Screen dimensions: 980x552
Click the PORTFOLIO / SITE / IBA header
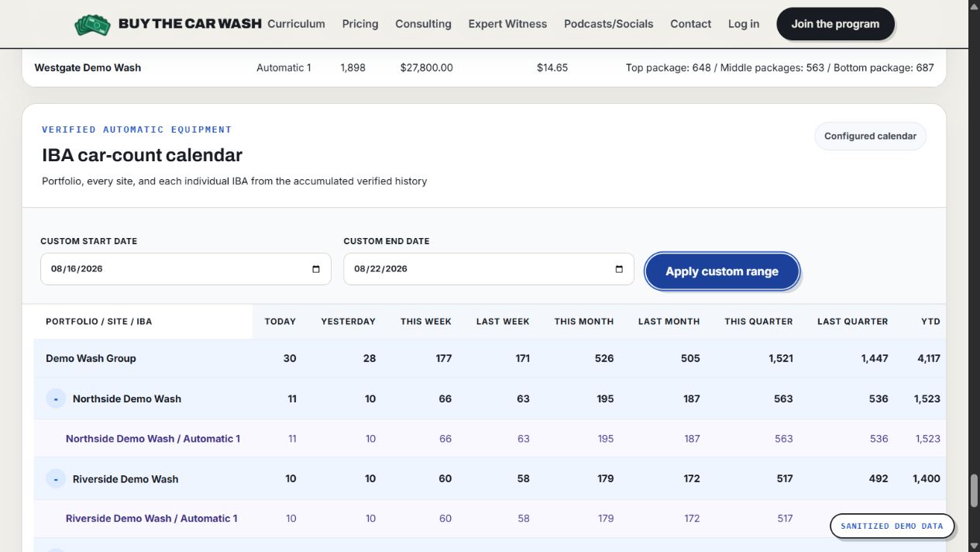pyautogui.click(x=98, y=321)
